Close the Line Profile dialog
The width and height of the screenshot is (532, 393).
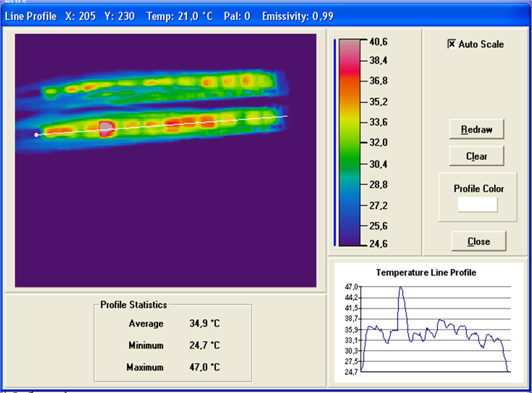coord(478,241)
